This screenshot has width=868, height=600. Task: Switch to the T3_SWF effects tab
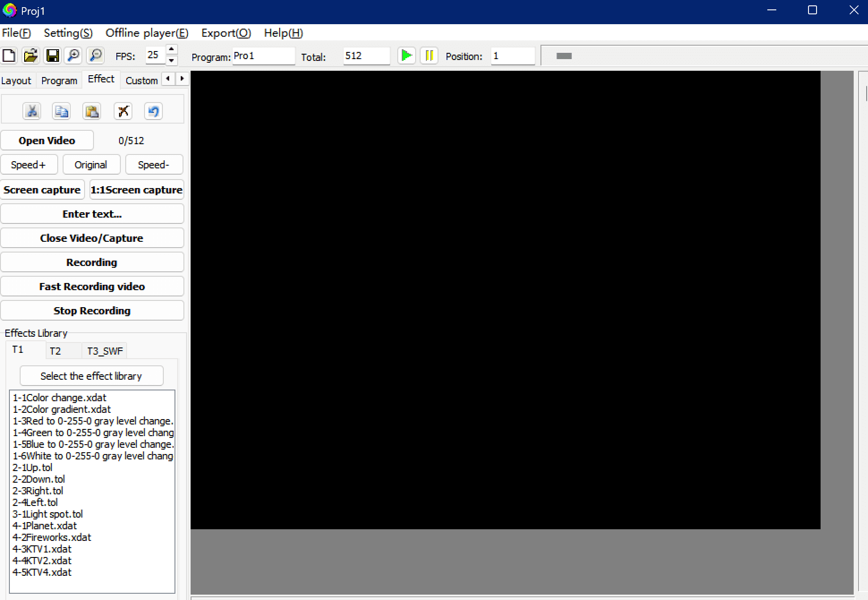tap(105, 351)
